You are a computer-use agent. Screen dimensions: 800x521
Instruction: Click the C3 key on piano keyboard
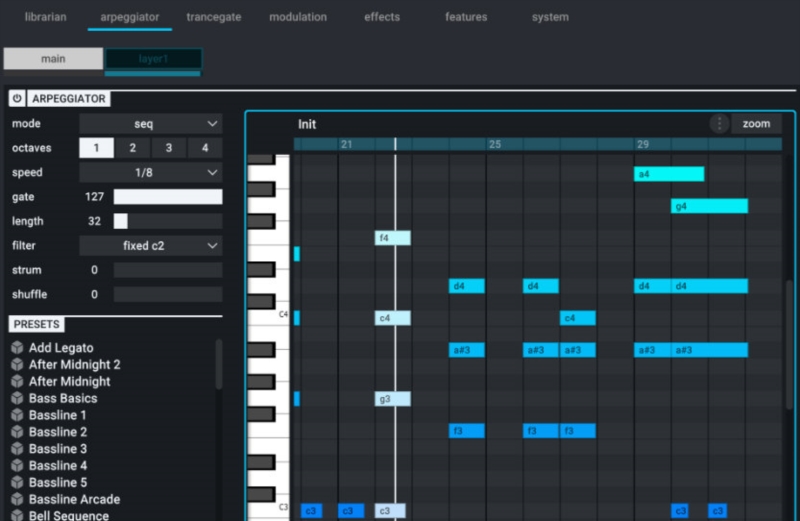(269, 507)
